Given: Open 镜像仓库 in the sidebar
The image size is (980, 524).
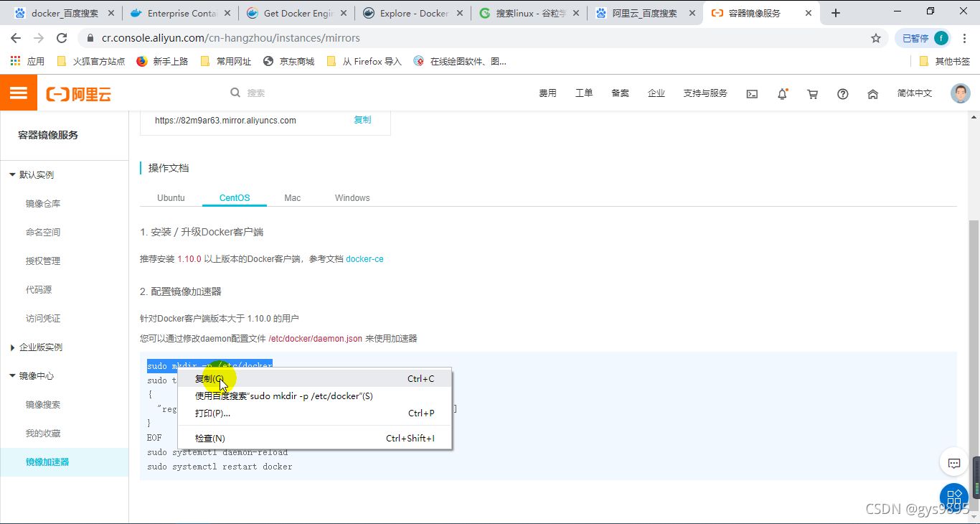Looking at the screenshot, I should point(43,204).
